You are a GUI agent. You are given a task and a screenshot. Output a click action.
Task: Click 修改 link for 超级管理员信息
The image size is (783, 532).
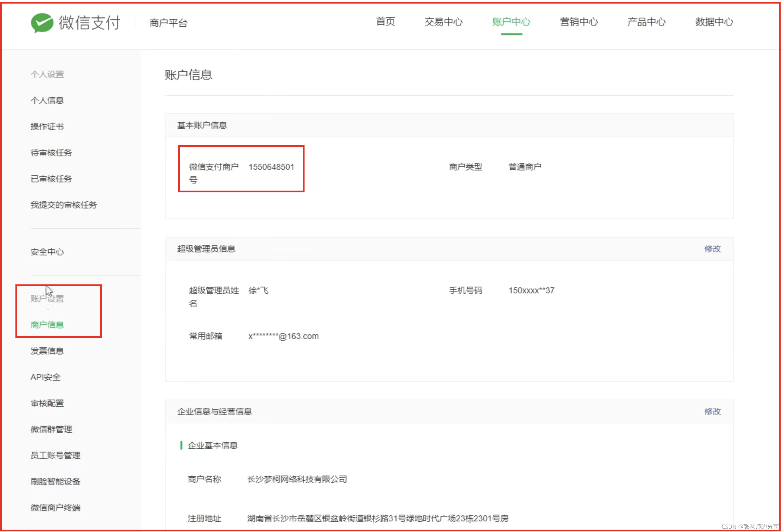click(712, 249)
